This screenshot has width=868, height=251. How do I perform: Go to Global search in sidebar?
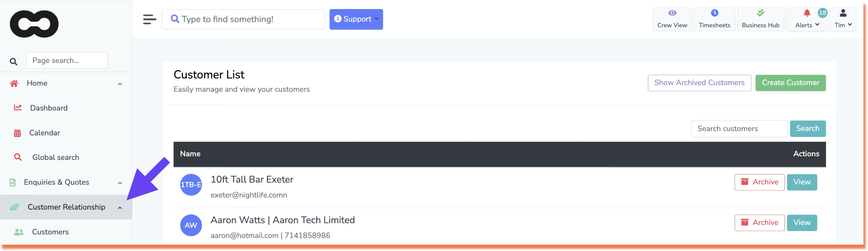point(56,157)
